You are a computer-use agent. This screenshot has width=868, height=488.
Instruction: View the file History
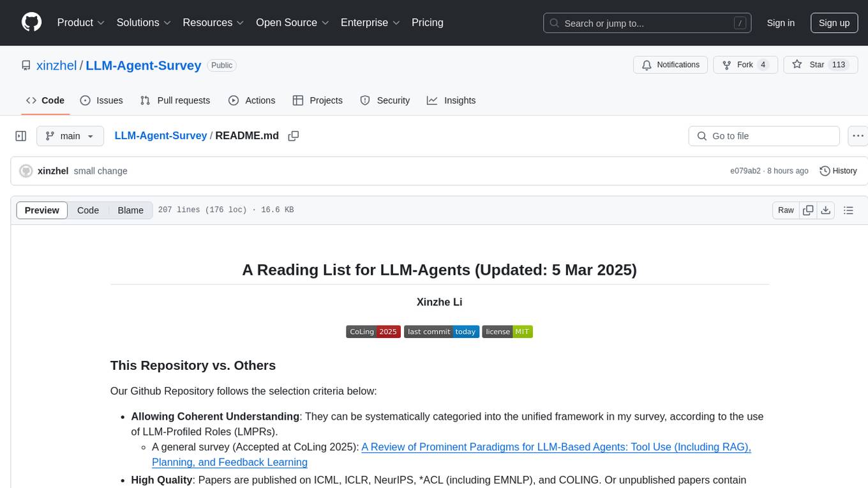tap(838, 171)
